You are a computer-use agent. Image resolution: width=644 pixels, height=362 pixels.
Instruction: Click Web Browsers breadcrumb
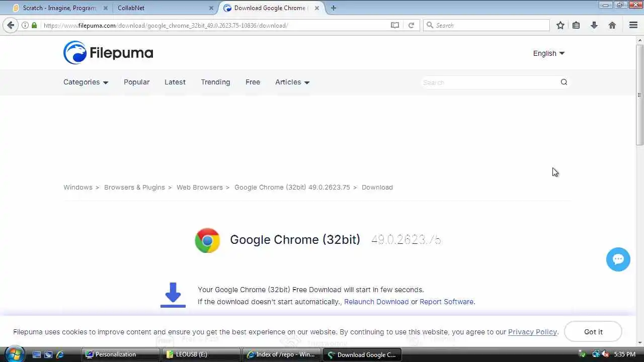200,187
